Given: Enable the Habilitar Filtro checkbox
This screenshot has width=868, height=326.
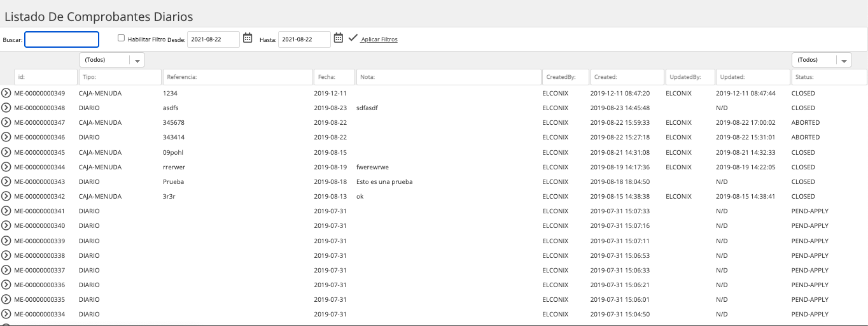Looking at the screenshot, I should 122,38.
